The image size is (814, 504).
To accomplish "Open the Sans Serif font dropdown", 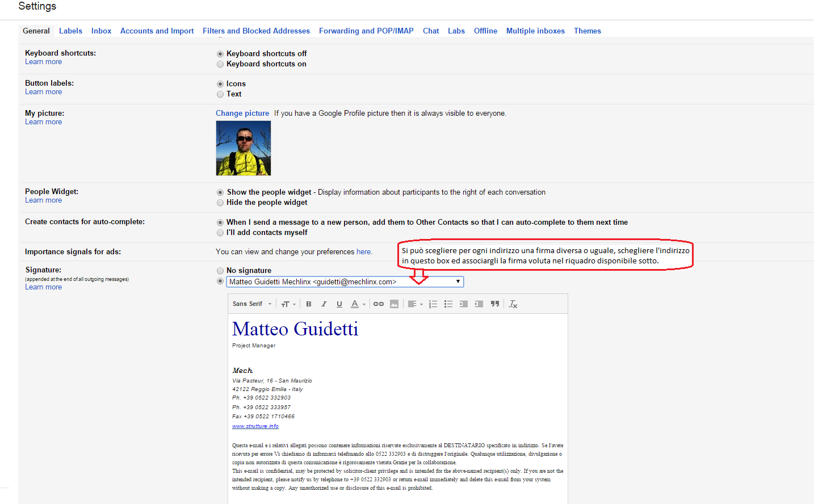I will [x=252, y=304].
